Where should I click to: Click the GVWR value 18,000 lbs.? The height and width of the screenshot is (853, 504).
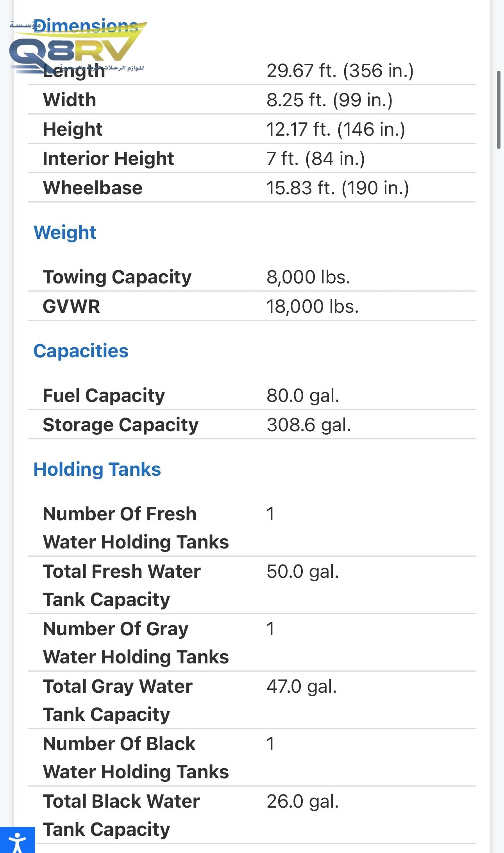[x=313, y=306]
